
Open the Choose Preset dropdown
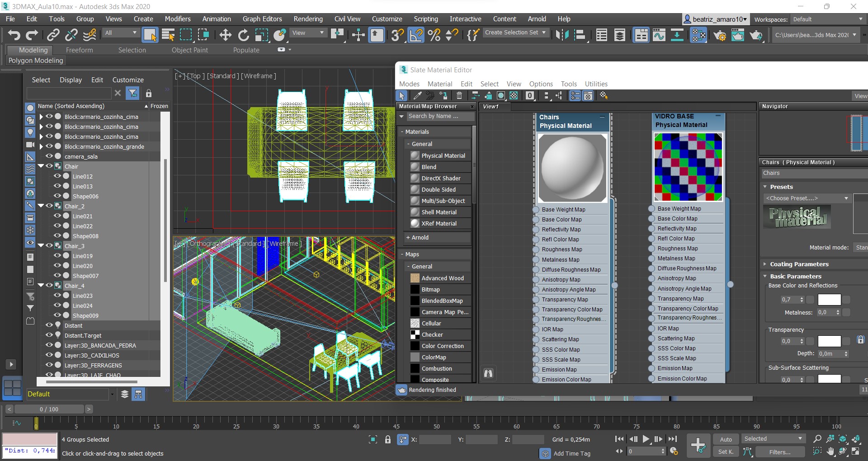(x=807, y=198)
